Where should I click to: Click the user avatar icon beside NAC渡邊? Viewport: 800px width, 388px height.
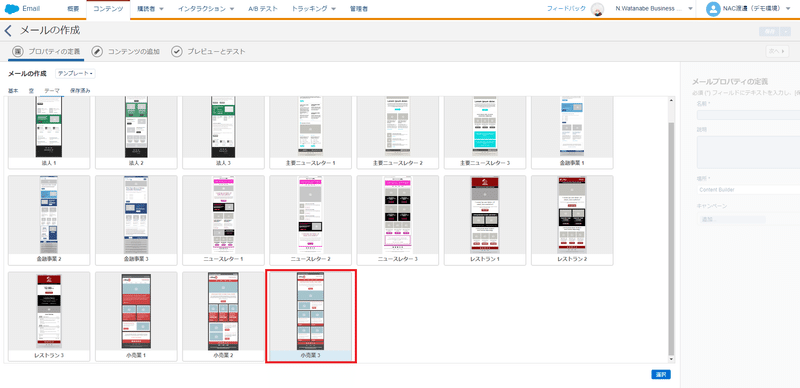[714, 9]
